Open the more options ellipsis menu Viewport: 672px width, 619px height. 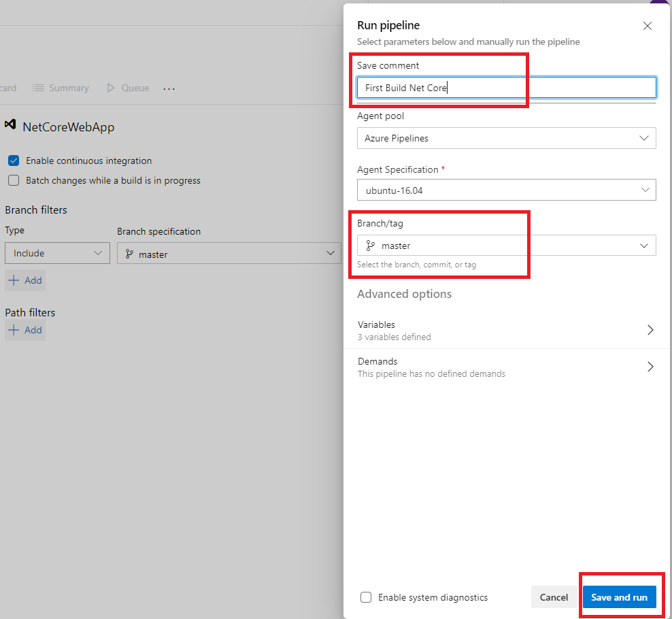(169, 88)
